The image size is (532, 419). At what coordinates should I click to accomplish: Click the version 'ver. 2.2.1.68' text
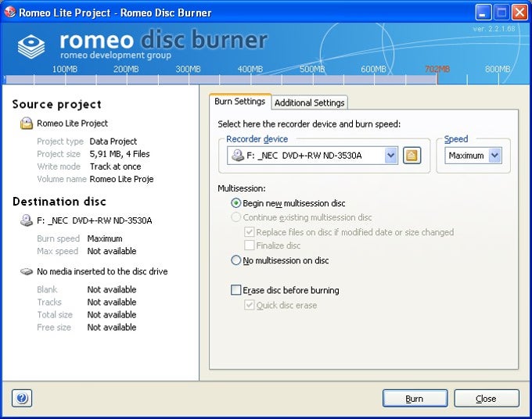point(494,29)
